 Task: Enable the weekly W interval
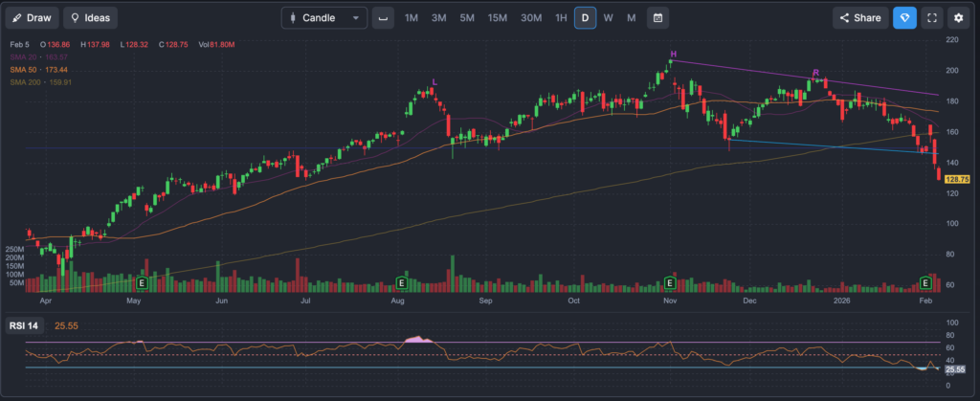click(x=608, y=17)
